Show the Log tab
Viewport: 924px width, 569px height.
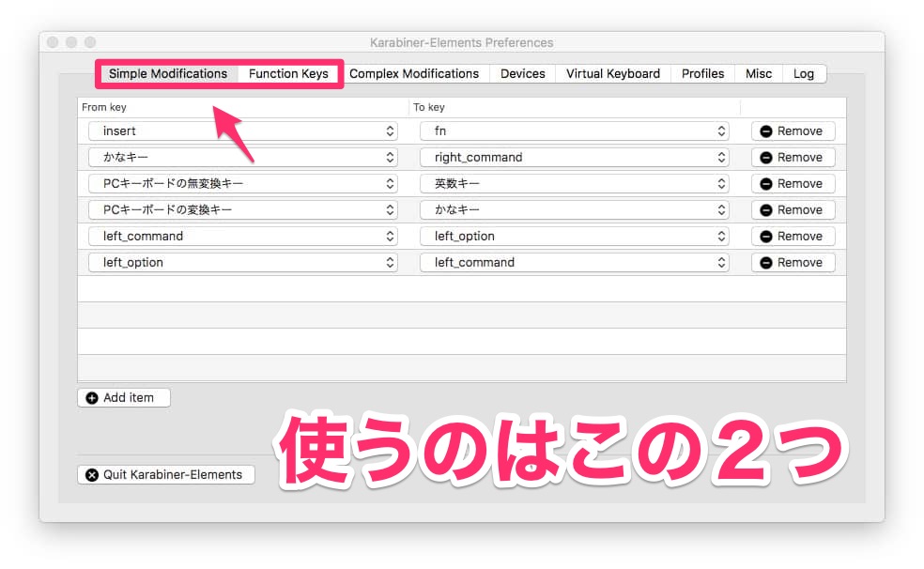[804, 73]
